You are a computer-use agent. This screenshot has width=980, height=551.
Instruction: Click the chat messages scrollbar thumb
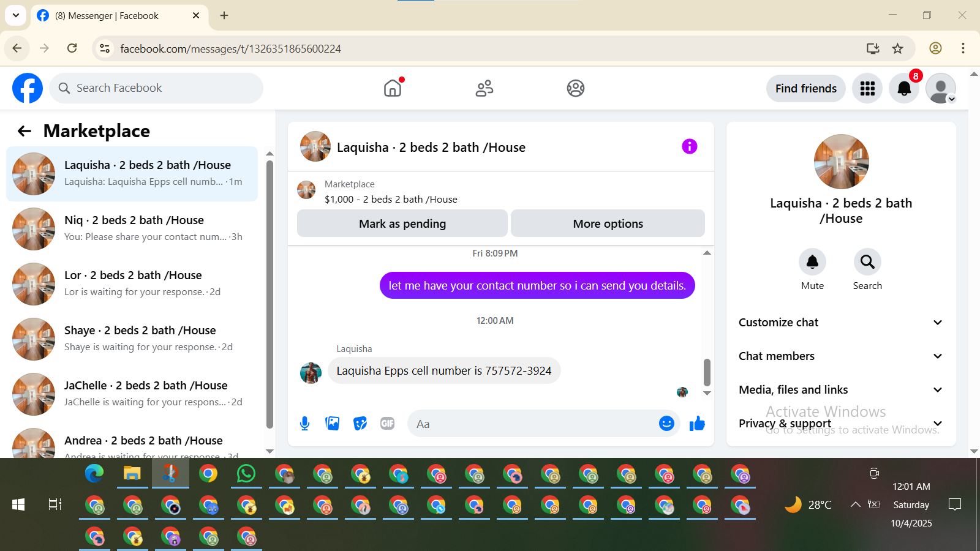(707, 372)
